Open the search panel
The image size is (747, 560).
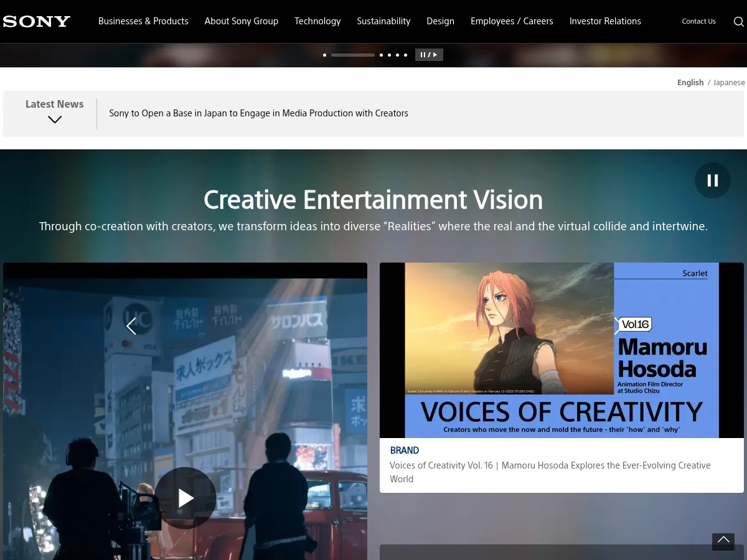[738, 21]
